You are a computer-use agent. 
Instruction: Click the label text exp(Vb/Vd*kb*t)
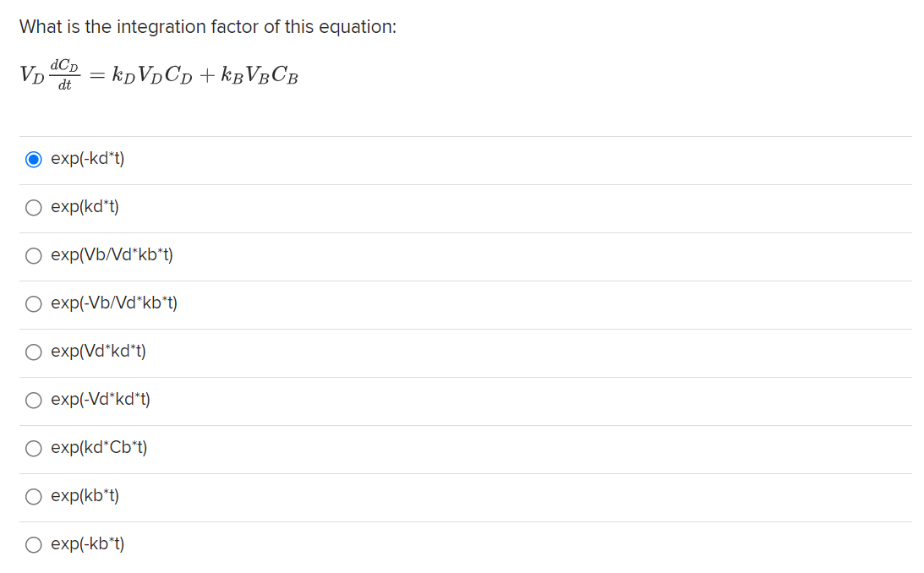pos(112,255)
